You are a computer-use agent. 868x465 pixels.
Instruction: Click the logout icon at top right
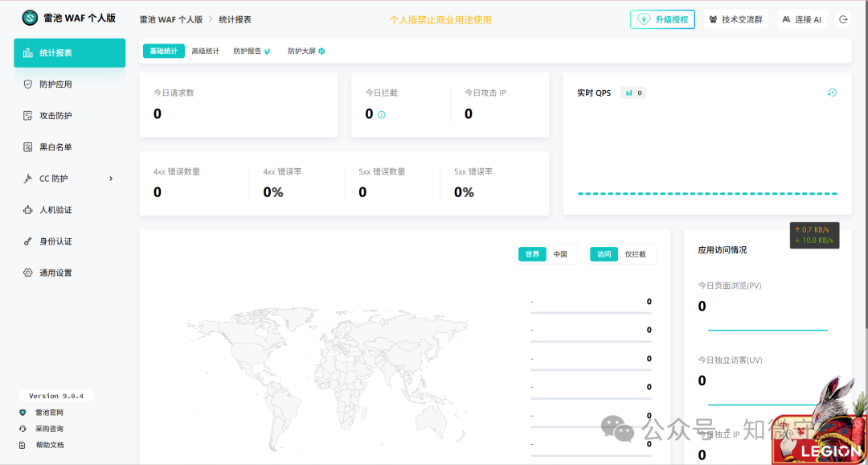point(843,19)
